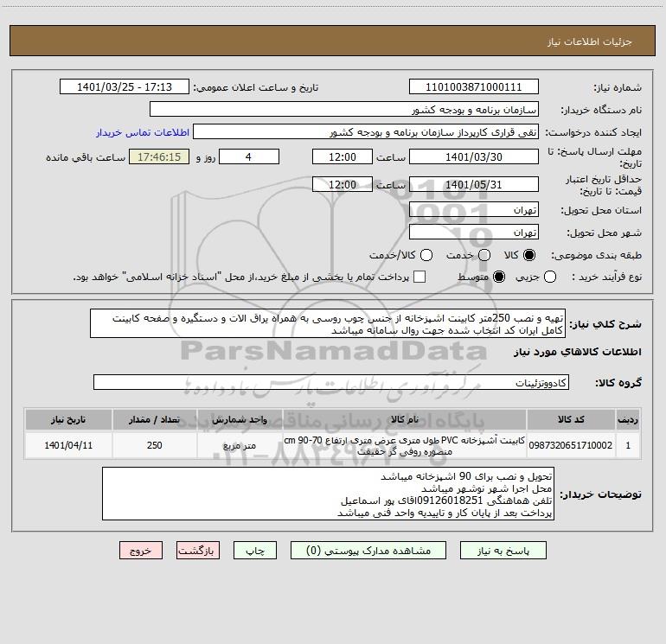666x644 pixels.
Task: Click the price validity date 1401/05/31
Action: coord(474,184)
